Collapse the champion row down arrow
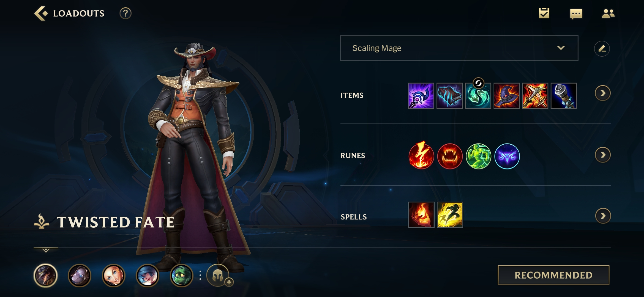This screenshot has height=297, width=644. click(46, 250)
